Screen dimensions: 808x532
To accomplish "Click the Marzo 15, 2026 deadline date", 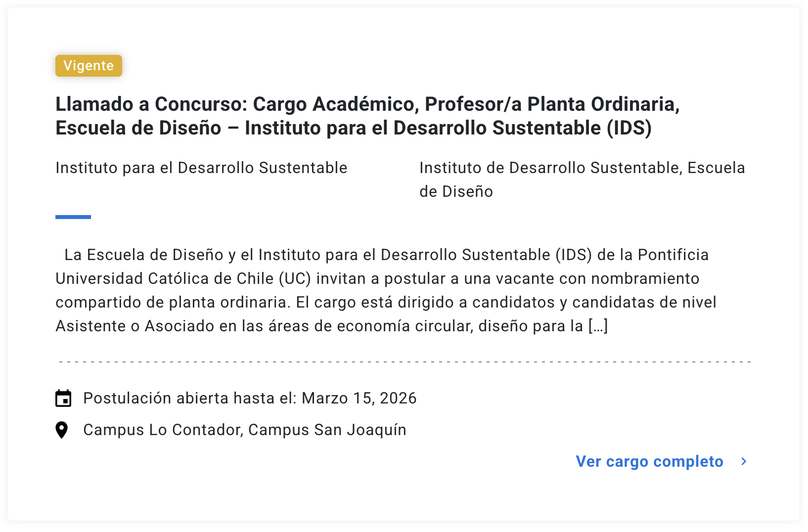I will point(359,398).
